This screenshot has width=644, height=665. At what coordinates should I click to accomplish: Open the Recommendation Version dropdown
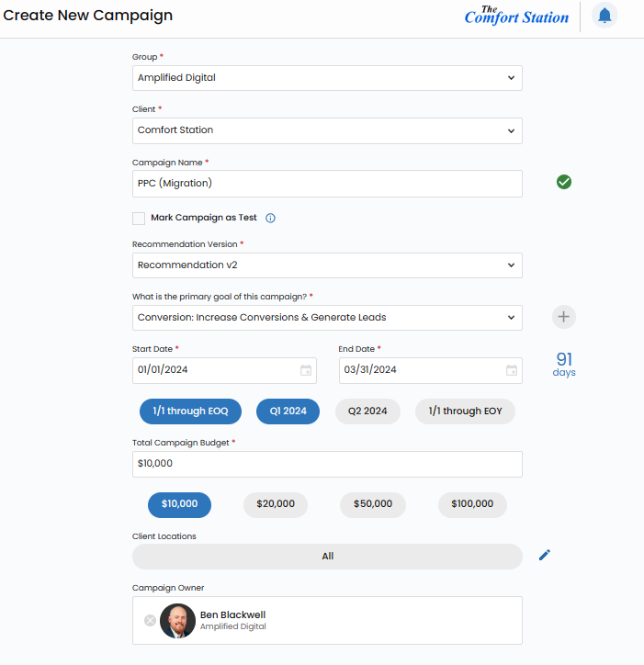[x=327, y=265]
